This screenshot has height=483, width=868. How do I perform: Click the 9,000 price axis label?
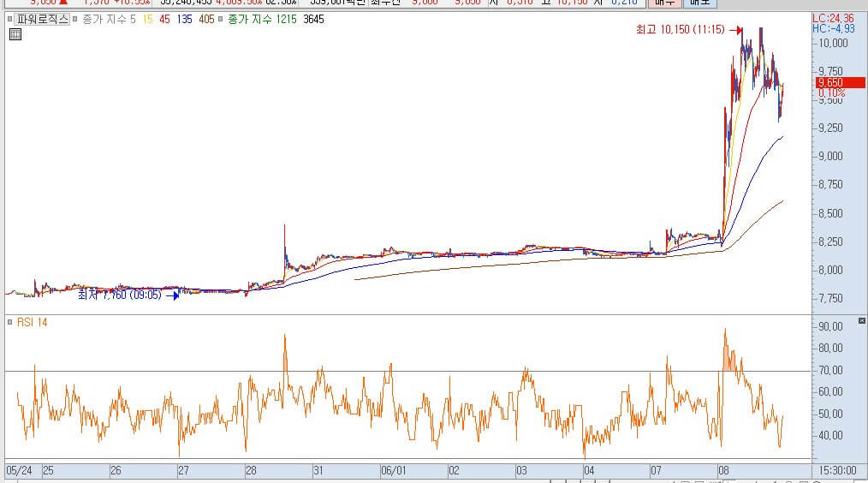point(830,156)
